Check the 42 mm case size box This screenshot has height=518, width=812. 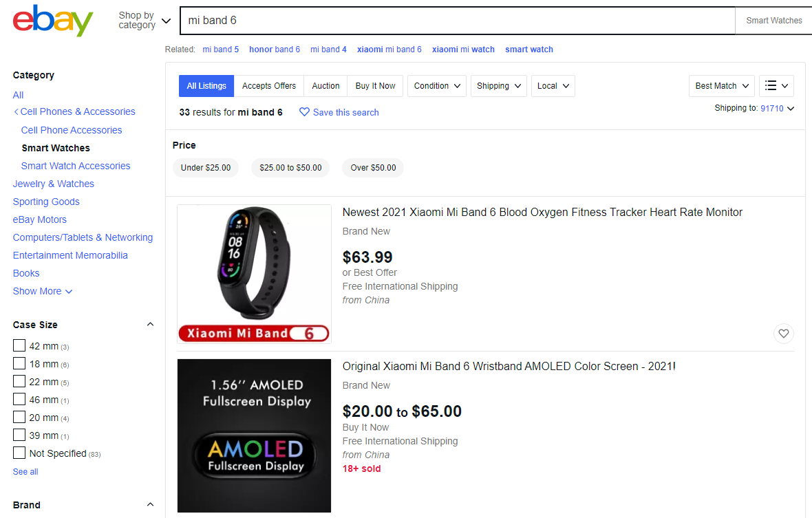[19, 345]
